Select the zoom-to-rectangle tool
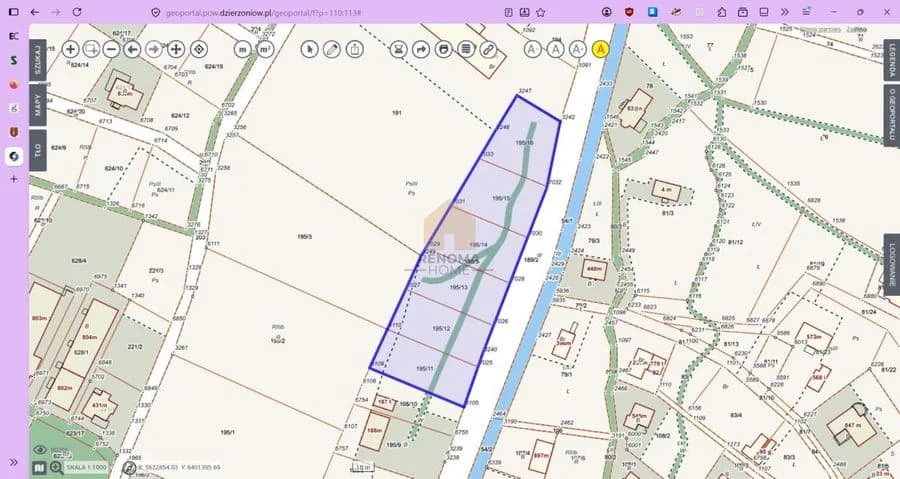Image resolution: width=900 pixels, height=479 pixels. [91, 49]
